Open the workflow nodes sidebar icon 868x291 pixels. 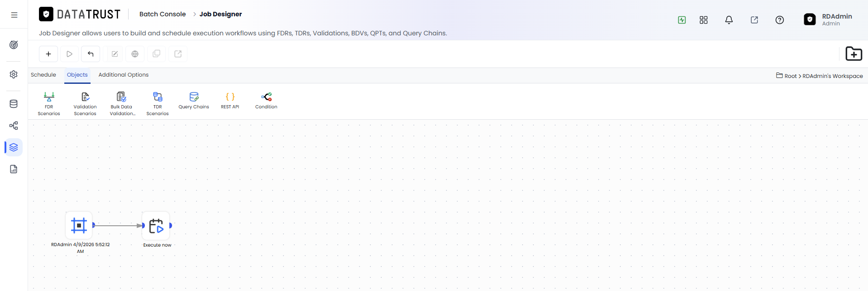click(x=14, y=126)
